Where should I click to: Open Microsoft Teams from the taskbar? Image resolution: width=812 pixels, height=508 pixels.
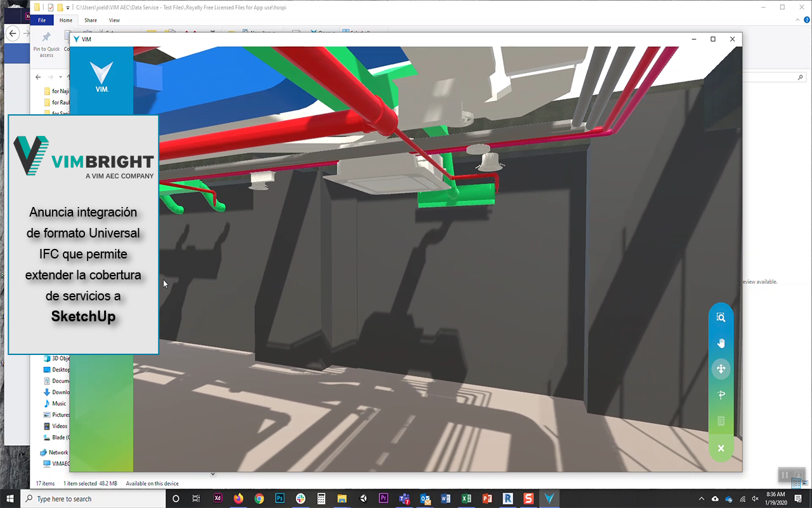404,498
